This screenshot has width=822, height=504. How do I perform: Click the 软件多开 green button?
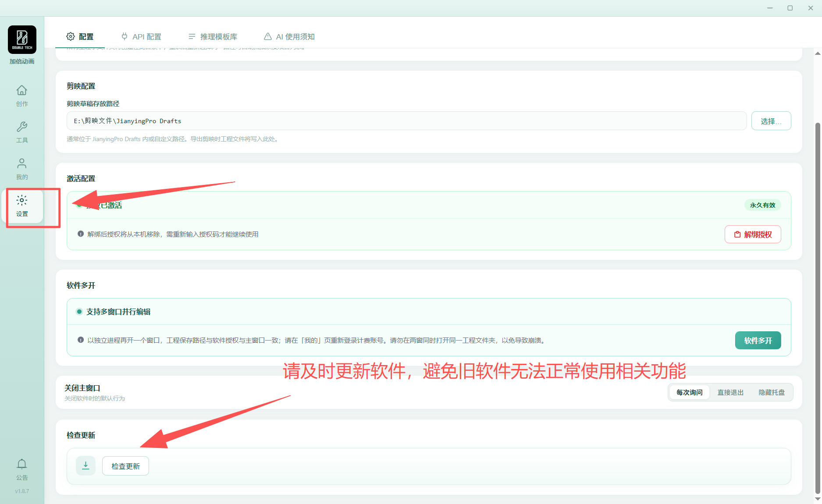[x=758, y=341]
